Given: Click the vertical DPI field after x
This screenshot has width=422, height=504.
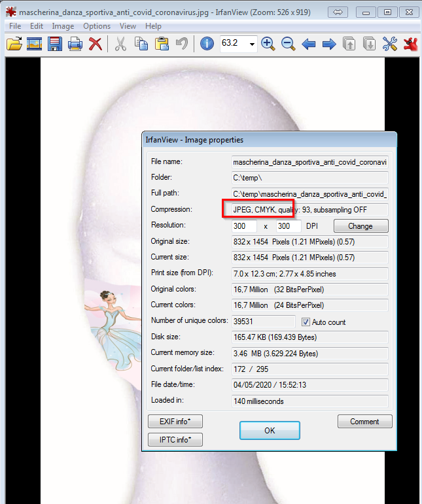Looking at the screenshot, I should 289,226.
